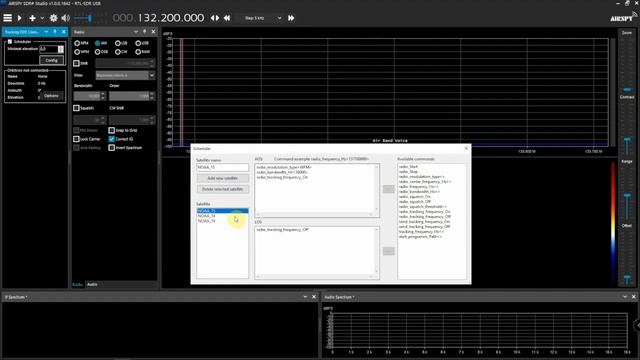This screenshot has height=360, width=640.
Task: Select radio_Start in available commands
Action: pos(409,167)
